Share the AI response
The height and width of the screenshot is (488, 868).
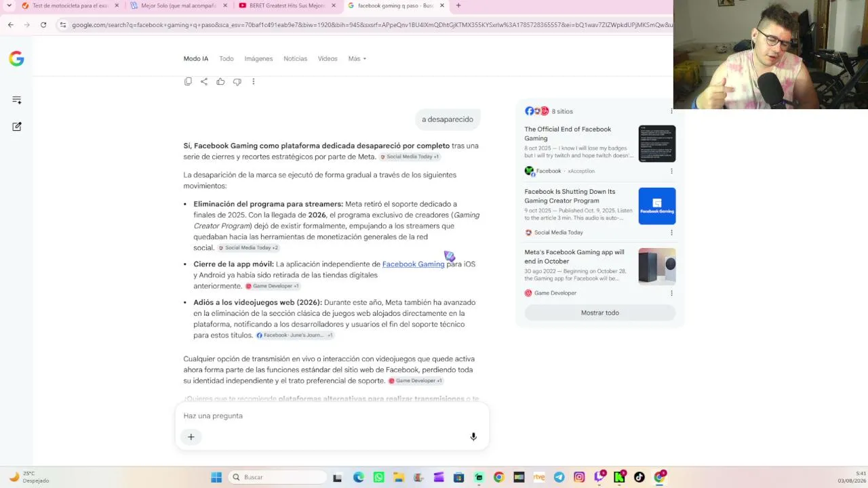tap(204, 81)
